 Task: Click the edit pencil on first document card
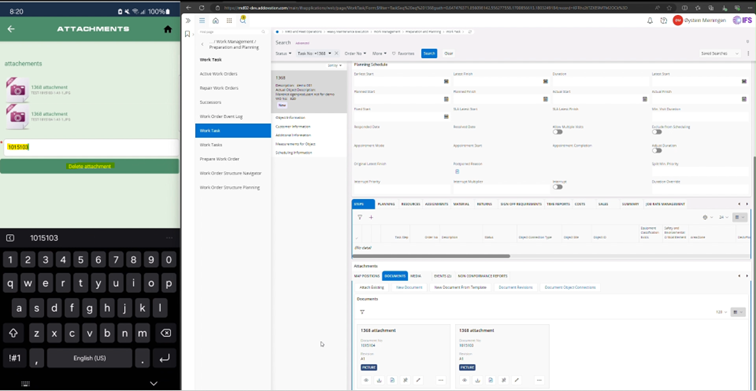[x=418, y=380]
